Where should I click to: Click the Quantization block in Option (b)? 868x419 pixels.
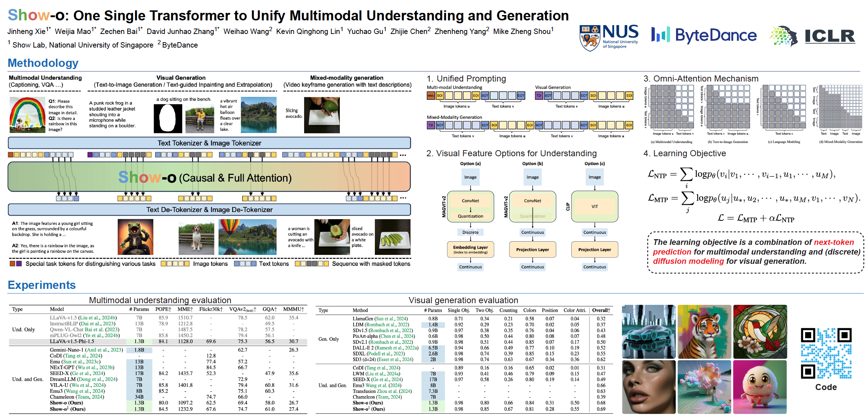coord(532,216)
